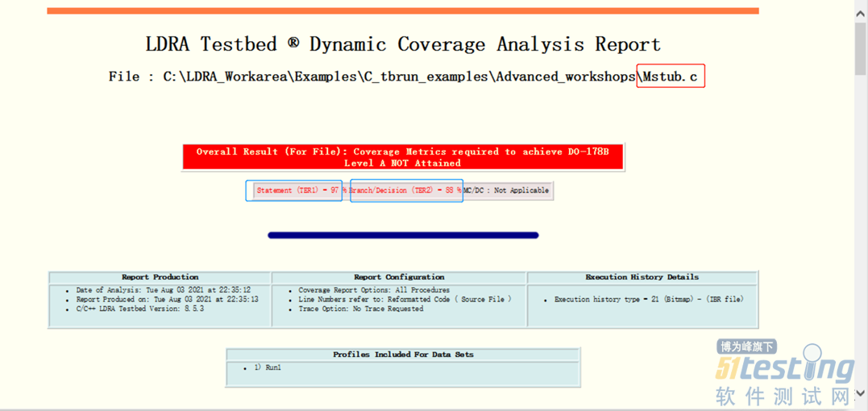Click the Report Production header

coord(160,277)
